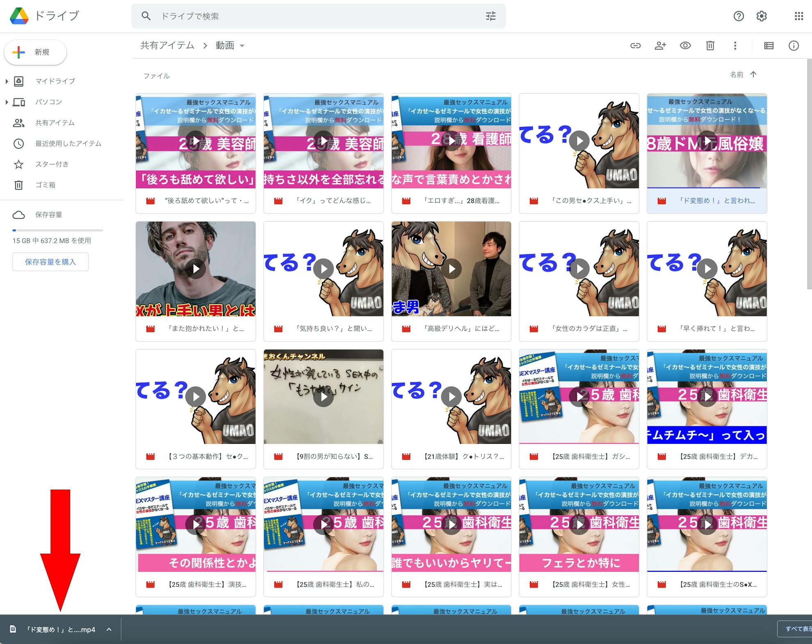Image resolution: width=812 pixels, height=644 pixels.
Task: Click the trash delete icon in toolbar
Action: click(710, 46)
